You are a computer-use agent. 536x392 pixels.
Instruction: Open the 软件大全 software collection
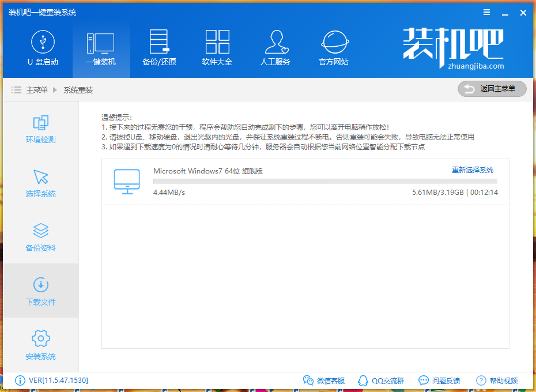[x=217, y=47]
